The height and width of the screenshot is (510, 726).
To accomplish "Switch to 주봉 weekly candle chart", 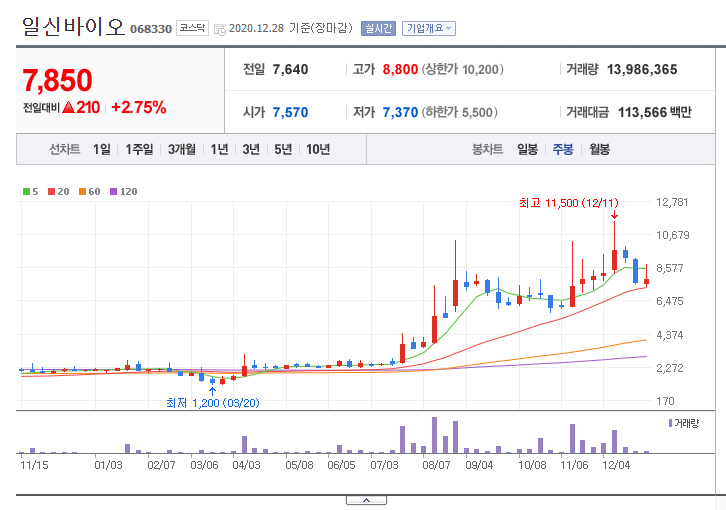I will tap(563, 149).
